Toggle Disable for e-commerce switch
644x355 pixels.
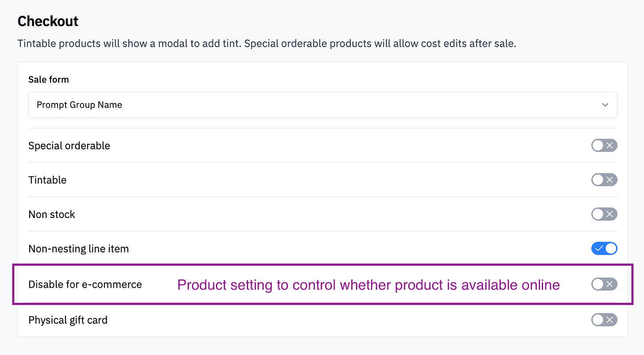604,284
